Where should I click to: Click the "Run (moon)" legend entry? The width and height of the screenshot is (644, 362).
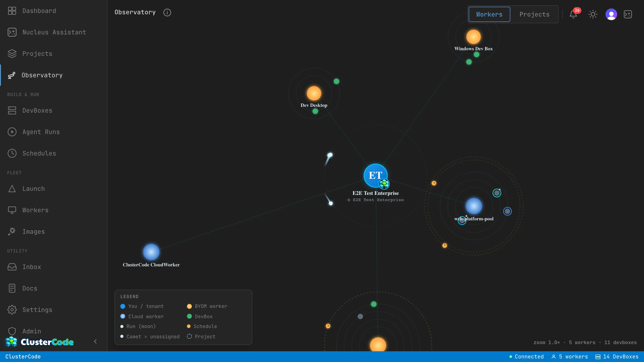[138, 326]
